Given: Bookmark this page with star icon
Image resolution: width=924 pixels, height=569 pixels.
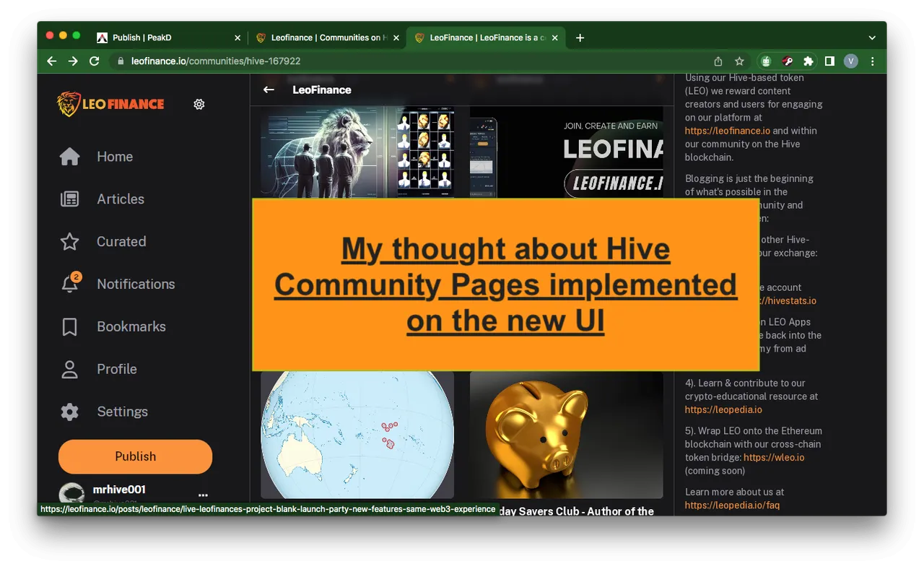Looking at the screenshot, I should pos(739,61).
